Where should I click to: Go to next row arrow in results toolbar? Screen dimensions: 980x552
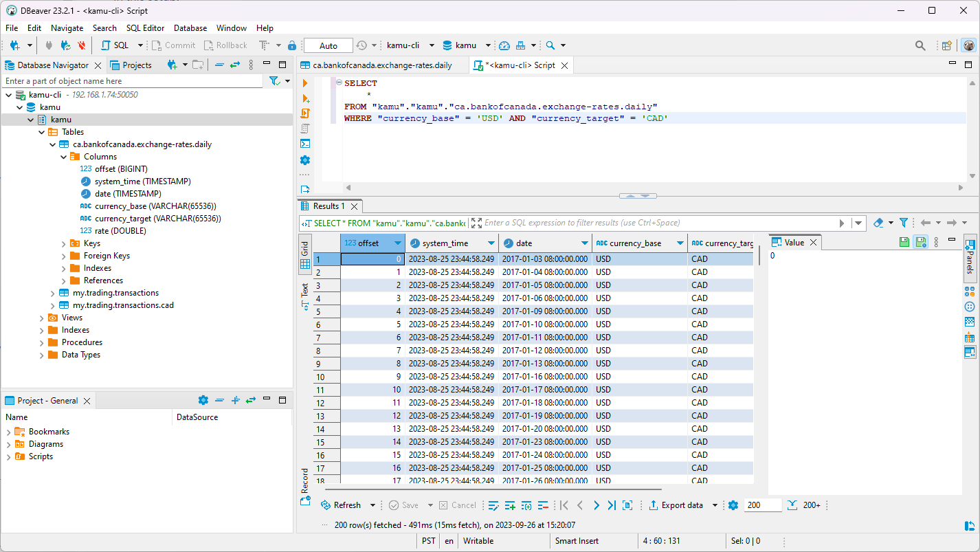(x=596, y=505)
